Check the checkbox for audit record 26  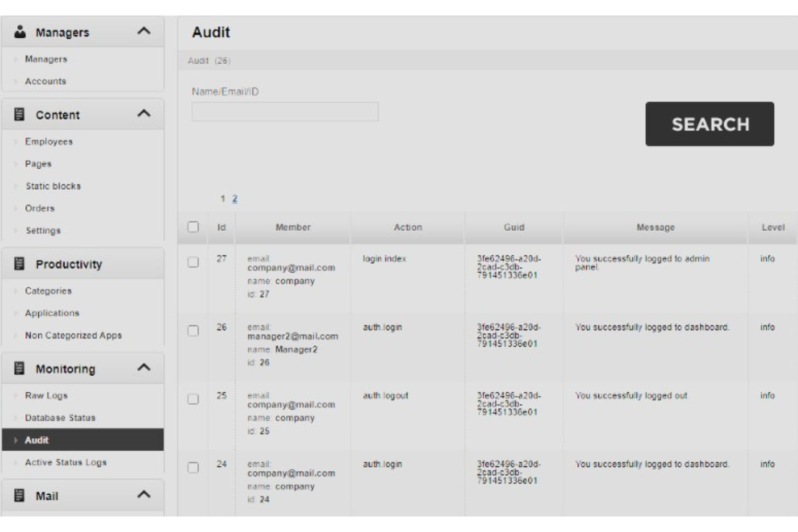click(x=194, y=331)
